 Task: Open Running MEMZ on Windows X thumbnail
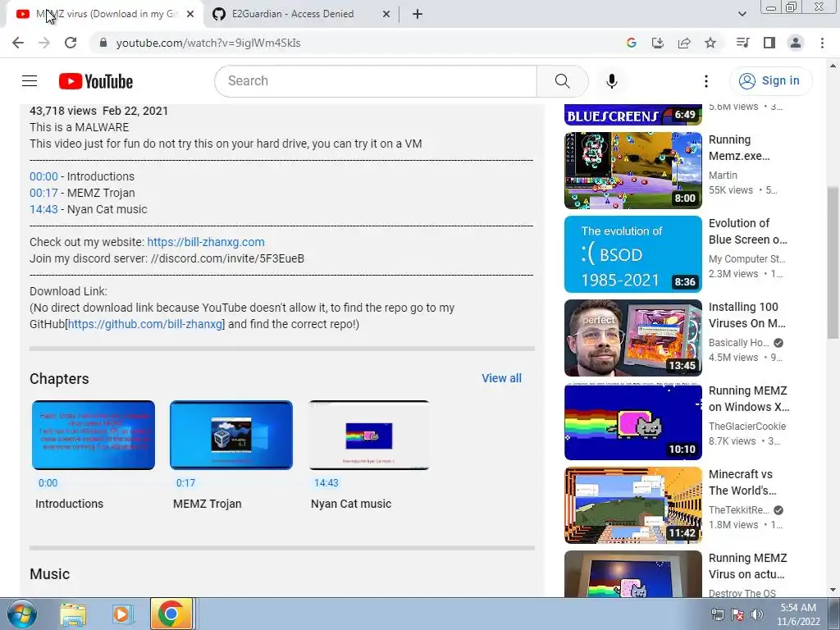coord(632,422)
